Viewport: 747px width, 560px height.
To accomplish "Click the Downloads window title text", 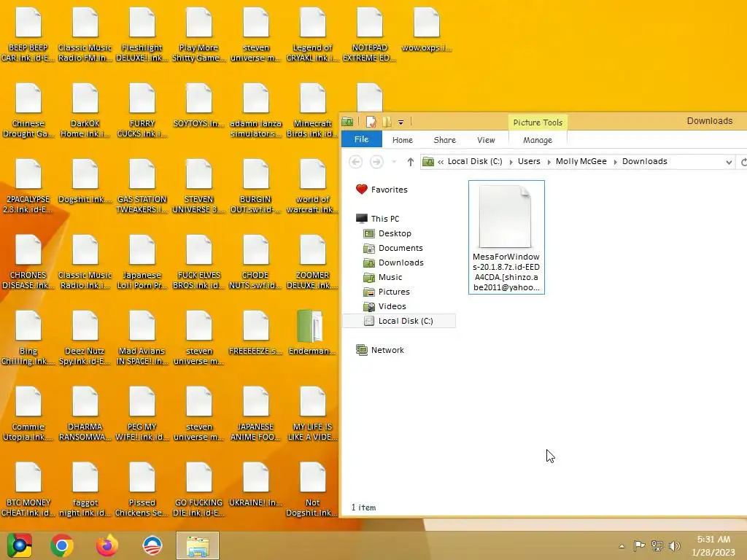I will point(709,121).
